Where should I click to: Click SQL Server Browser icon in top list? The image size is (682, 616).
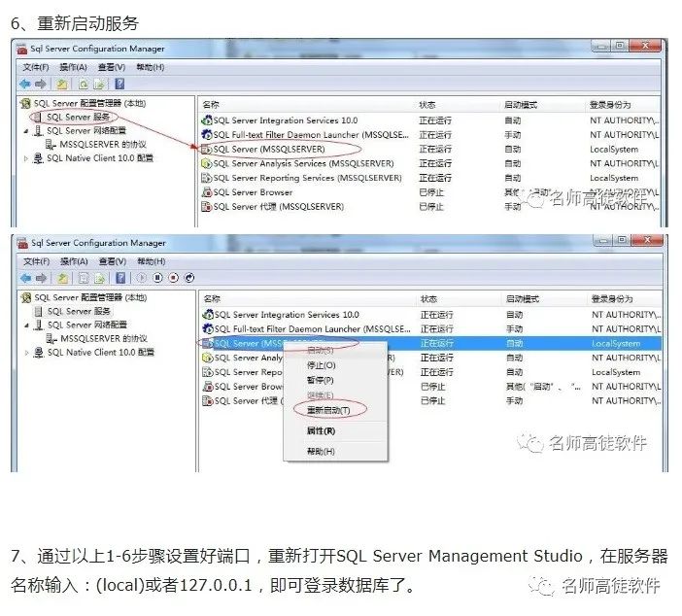pyautogui.click(x=207, y=191)
